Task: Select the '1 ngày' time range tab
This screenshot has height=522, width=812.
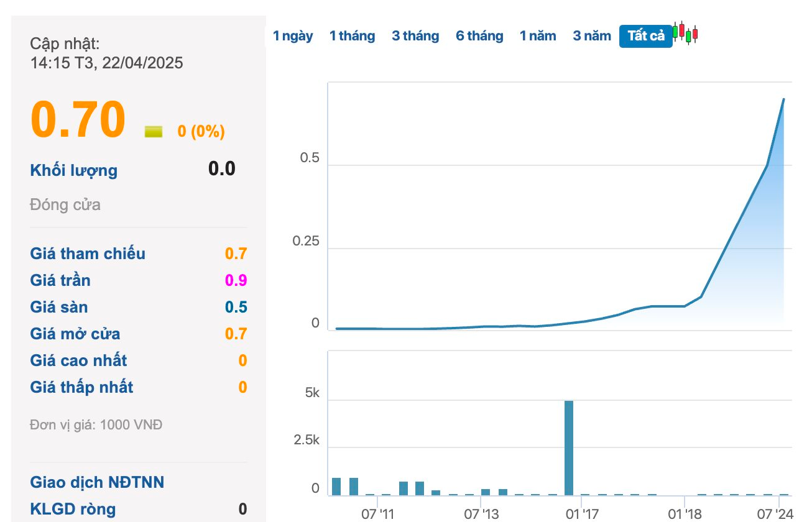Action: pyautogui.click(x=293, y=36)
